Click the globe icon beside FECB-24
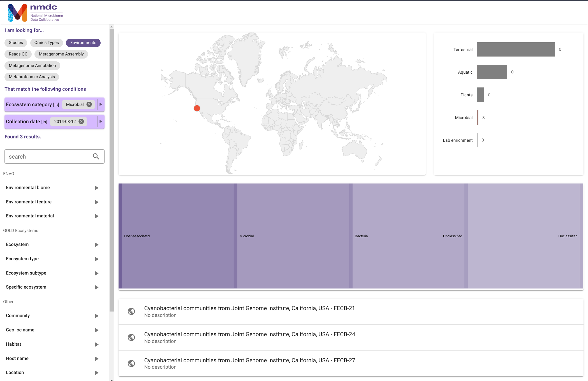588x381 pixels. tap(131, 337)
